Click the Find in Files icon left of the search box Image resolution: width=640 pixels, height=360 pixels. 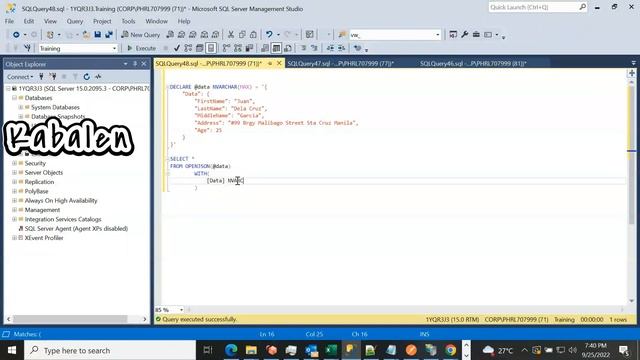point(342,35)
